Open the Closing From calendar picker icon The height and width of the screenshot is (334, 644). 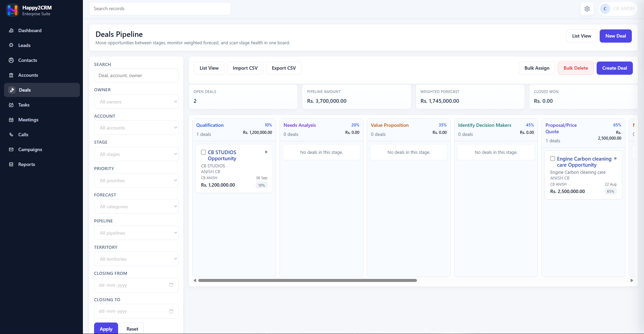pyautogui.click(x=171, y=285)
